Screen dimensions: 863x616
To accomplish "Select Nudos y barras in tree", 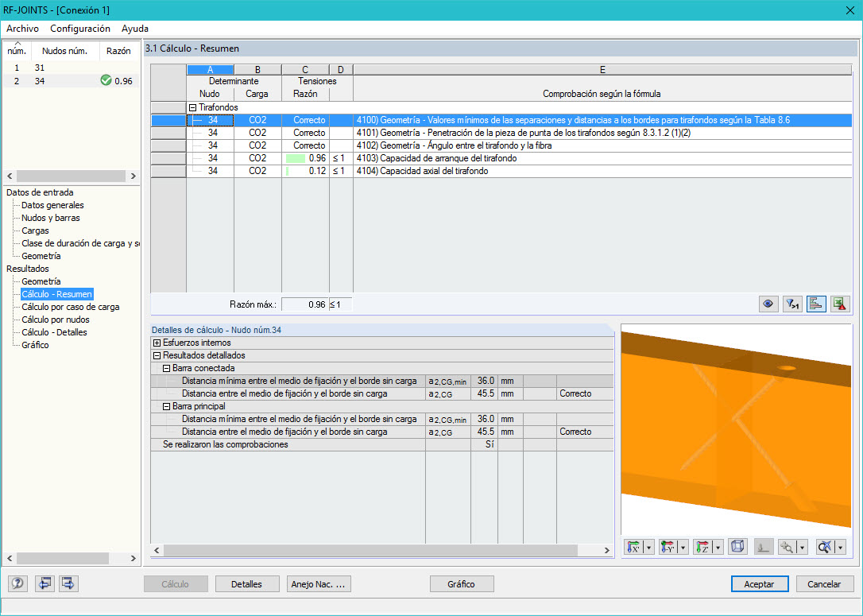I will (51, 218).
